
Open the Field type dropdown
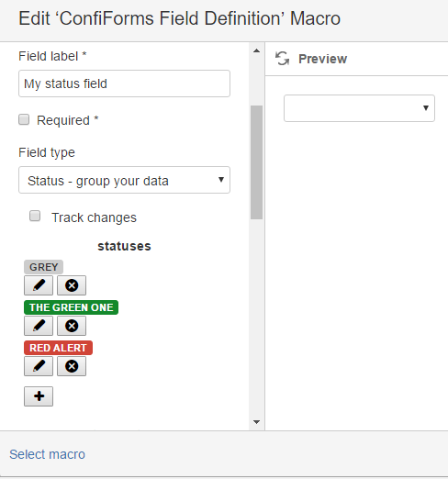(x=124, y=180)
